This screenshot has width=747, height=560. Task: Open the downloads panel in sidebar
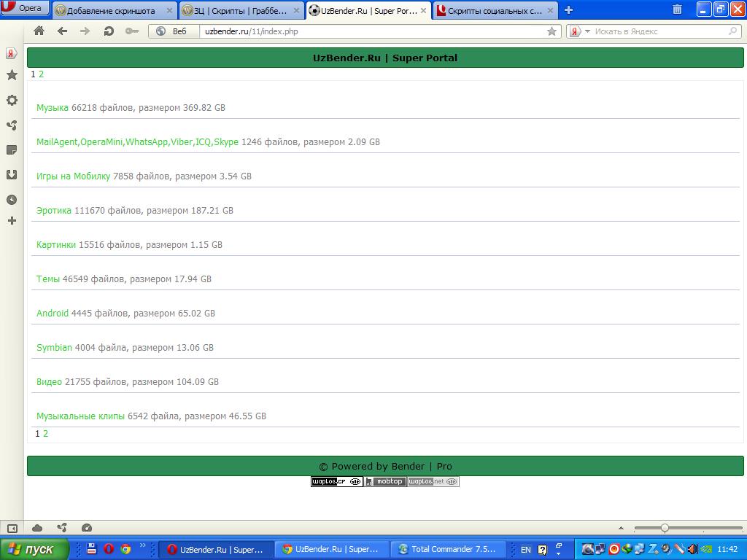[12, 175]
